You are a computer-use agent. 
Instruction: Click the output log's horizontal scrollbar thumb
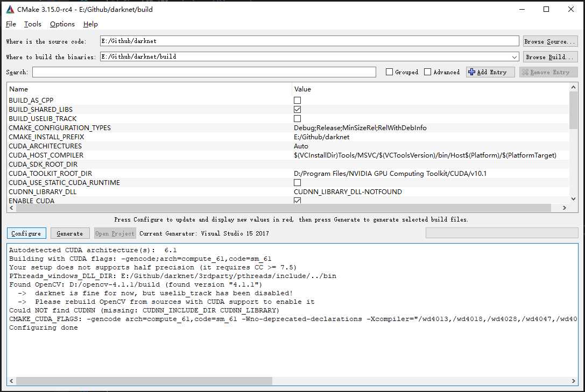coord(144,381)
